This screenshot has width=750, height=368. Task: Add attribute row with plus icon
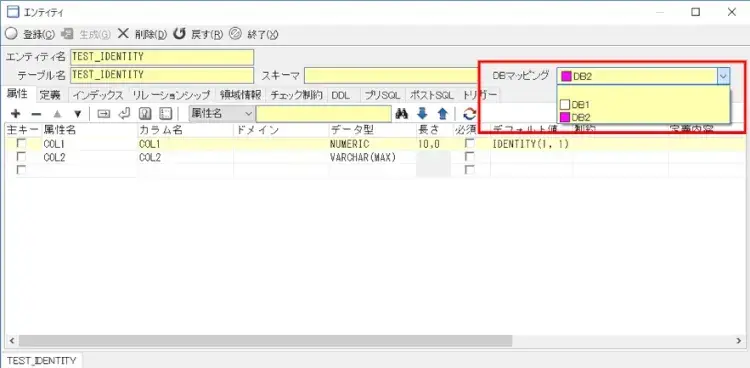click(x=15, y=113)
